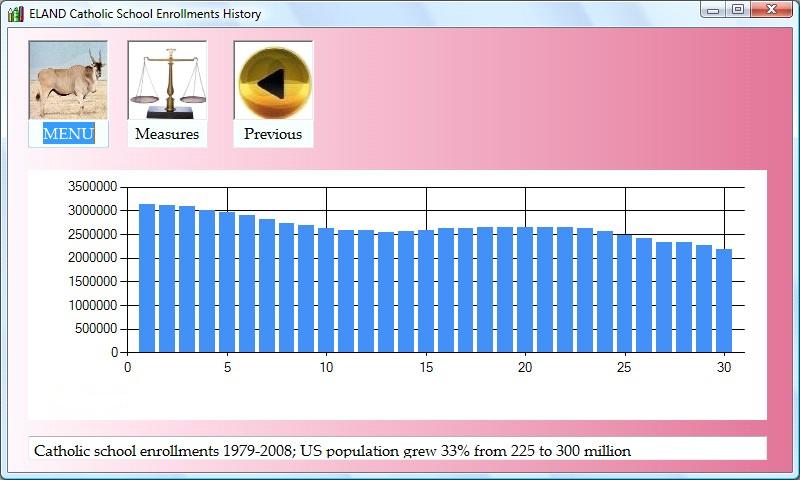Click the first and tallest bar in the chart

pyautogui.click(x=147, y=278)
